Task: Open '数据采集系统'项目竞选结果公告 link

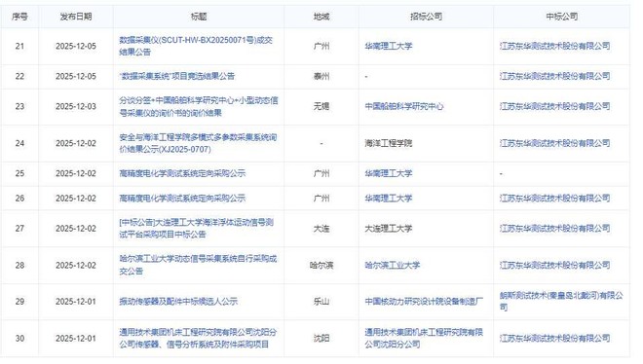Action: tap(177, 76)
